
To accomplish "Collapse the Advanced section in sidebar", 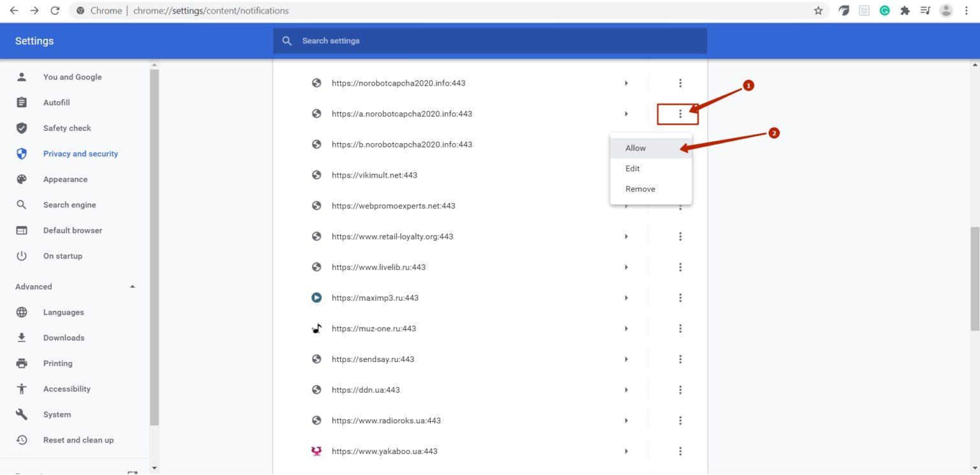I will tap(132, 287).
